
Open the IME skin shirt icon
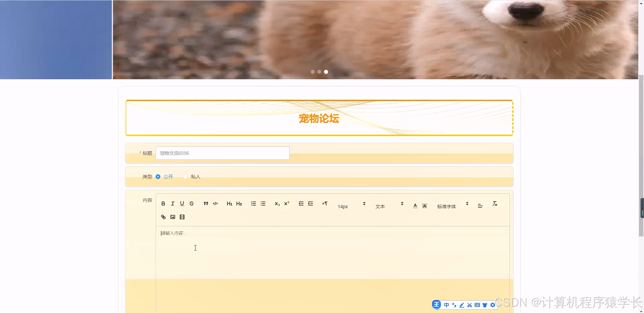pyautogui.click(x=485, y=305)
